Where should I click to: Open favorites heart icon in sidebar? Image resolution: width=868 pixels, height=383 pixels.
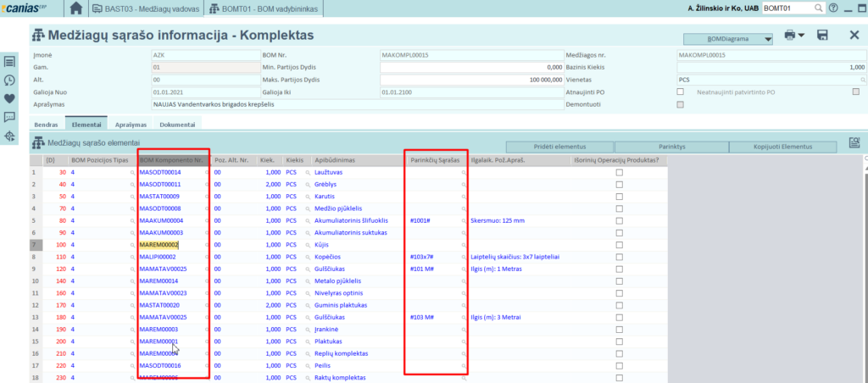[x=9, y=98]
